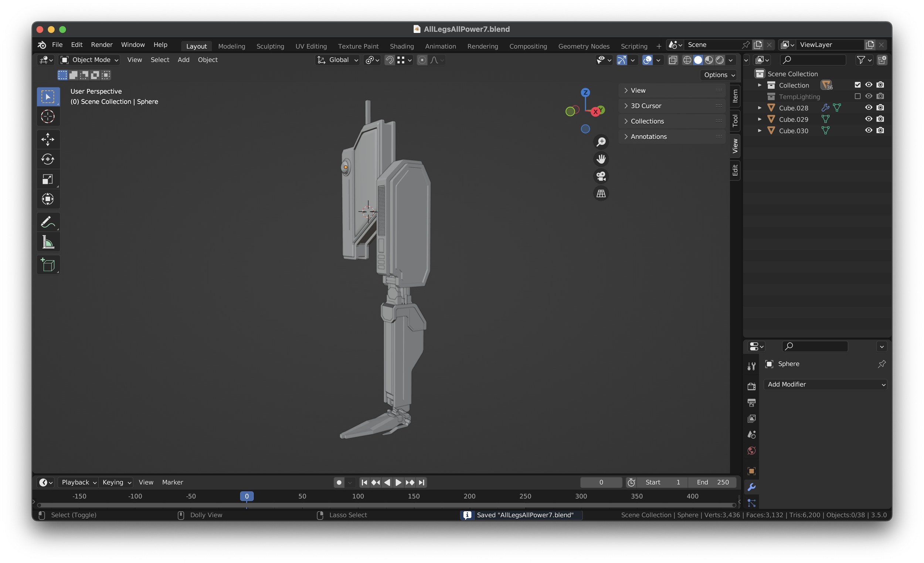Hide Collection with its eye icon
The width and height of the screenshot is (924, 563).
pos(869,85)
